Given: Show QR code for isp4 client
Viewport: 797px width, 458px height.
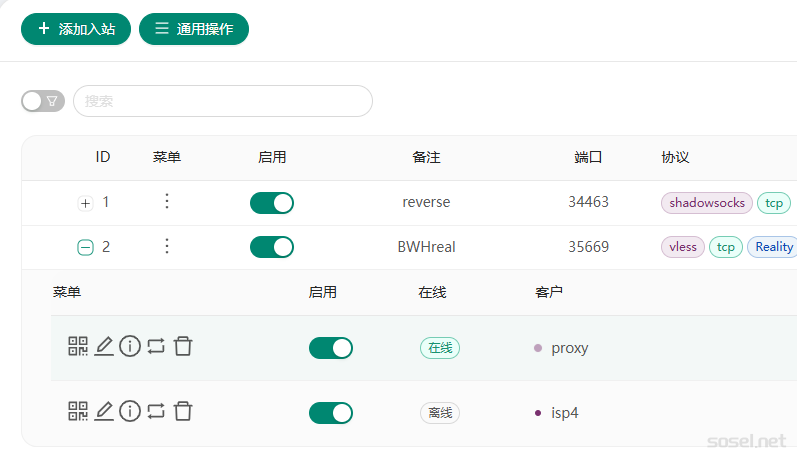Looking at the screenshot, I should point(78,411).
